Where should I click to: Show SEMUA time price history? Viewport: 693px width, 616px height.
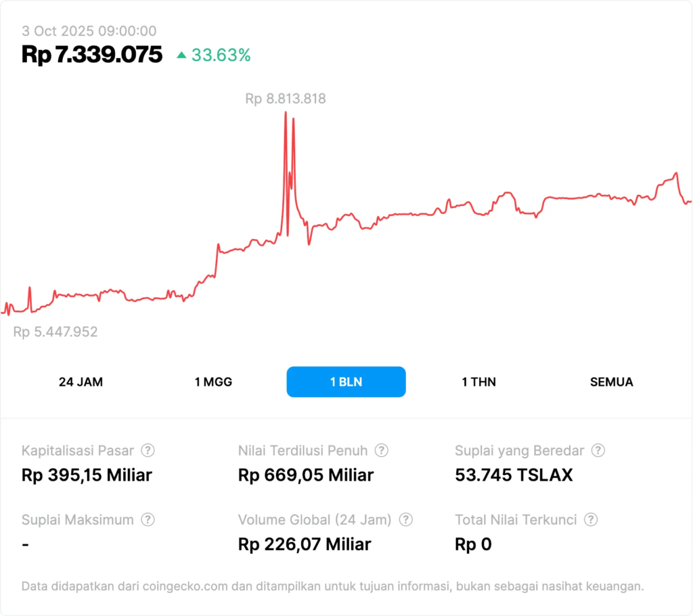pos(611,382)
